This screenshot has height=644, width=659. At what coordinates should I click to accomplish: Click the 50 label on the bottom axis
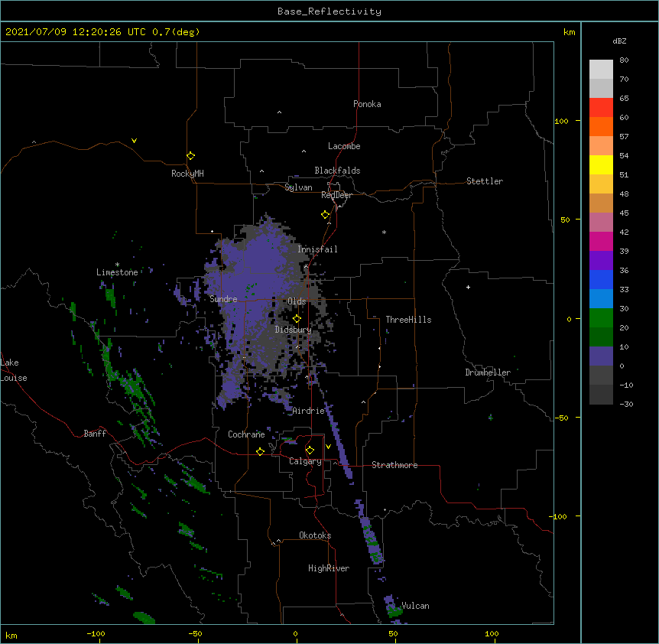pos(394,633)
